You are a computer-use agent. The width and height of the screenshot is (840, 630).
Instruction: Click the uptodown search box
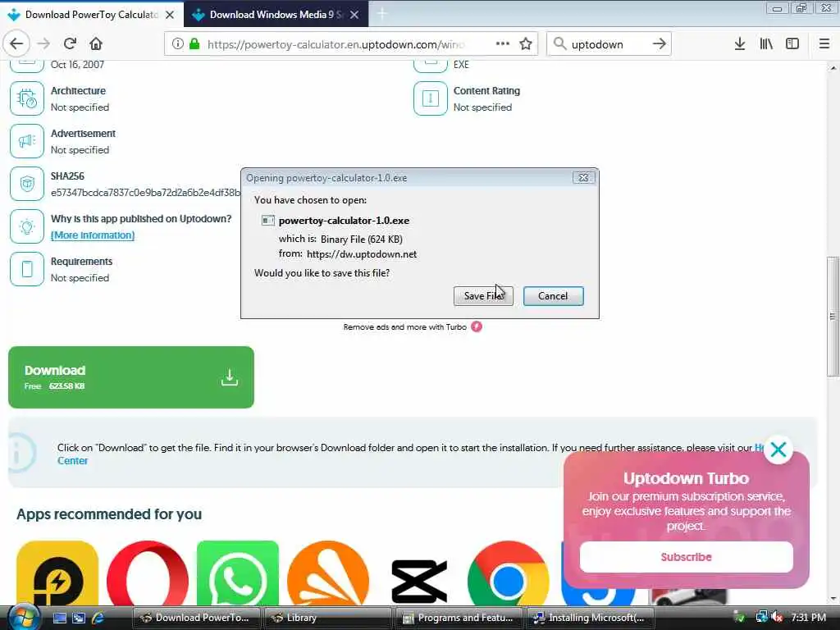coord(609,44)
